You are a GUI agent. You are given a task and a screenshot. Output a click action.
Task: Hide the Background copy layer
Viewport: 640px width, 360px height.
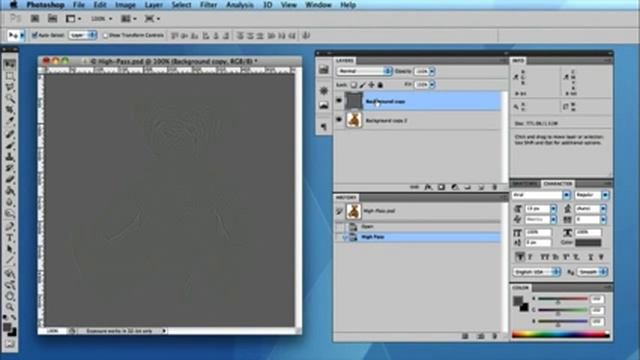pos(339,100)
